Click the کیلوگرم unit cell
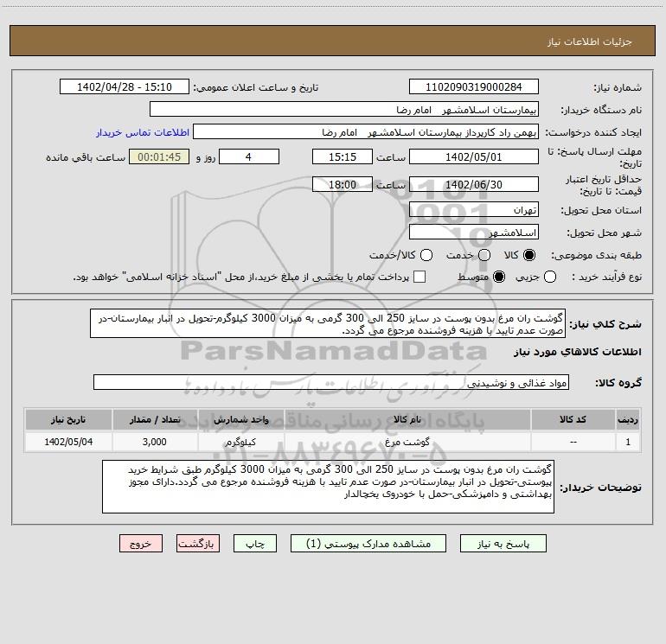The width and height of the screenshot is (666, 644). point(240,442)
